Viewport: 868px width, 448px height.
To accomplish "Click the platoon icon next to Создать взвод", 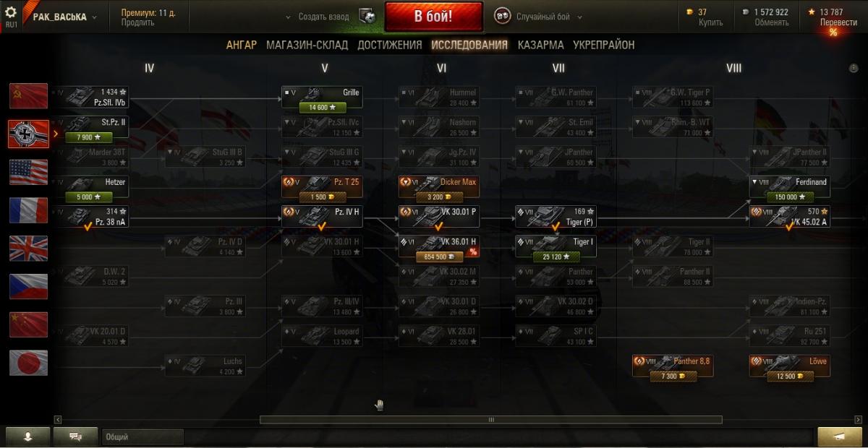I will tap(367, 16).
